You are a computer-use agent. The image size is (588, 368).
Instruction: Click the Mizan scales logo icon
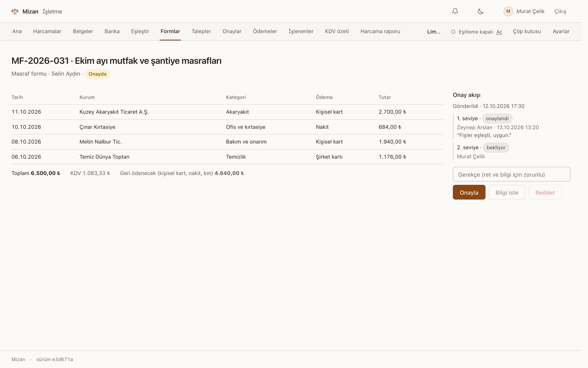pyautogui.click(x=15, y=11)
